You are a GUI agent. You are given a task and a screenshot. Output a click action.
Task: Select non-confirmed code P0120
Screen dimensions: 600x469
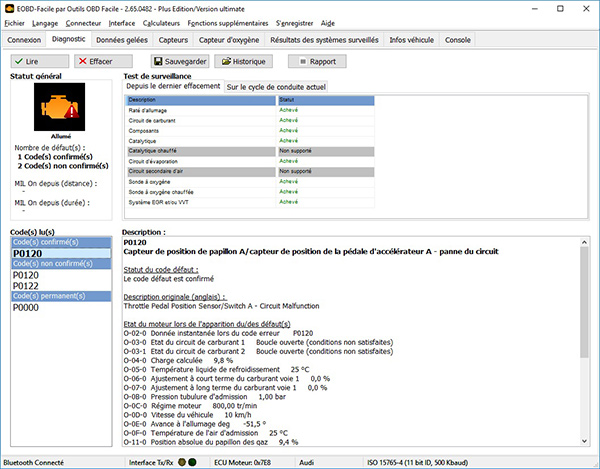[x=61, y=275]
